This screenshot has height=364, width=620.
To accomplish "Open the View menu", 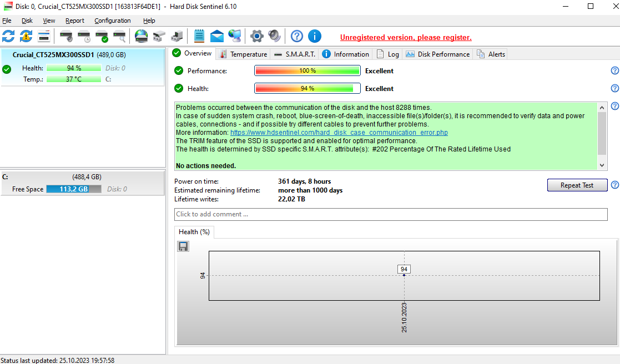I will pyautogui.click(x=49, y=21).
